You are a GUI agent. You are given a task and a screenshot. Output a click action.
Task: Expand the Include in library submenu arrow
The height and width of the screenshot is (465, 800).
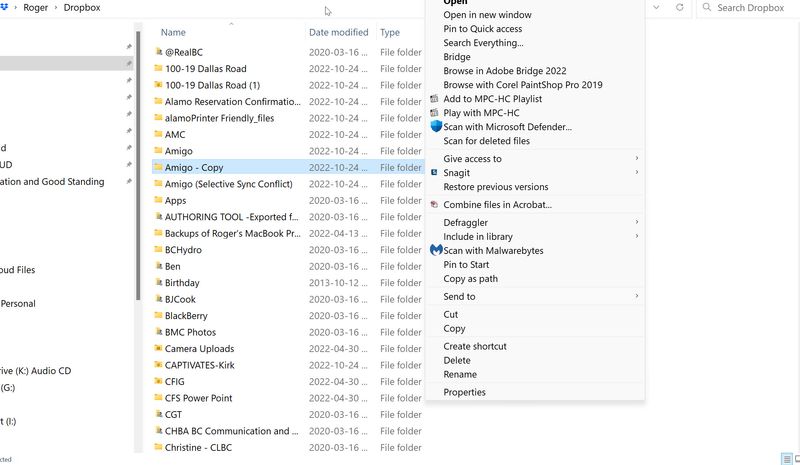(x=637, y=236)
